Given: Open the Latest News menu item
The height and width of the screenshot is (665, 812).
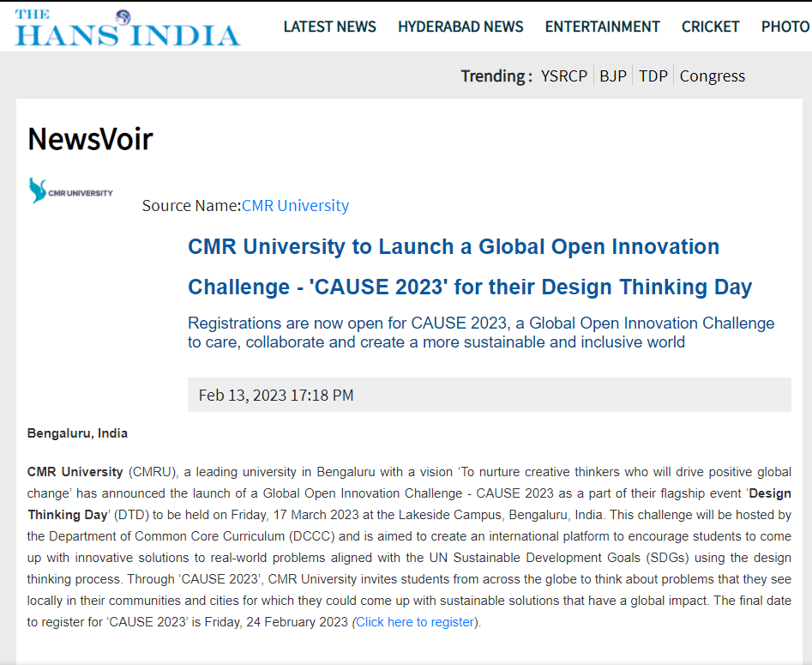Looking at the screenshot, I should [x=329, y=27].
